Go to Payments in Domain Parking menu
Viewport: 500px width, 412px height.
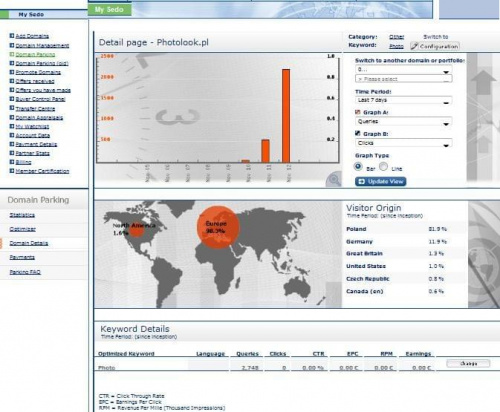[22, 257]
